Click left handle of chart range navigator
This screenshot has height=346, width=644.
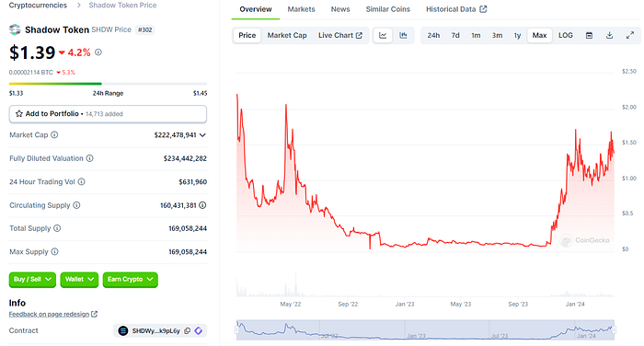point(236,329)
